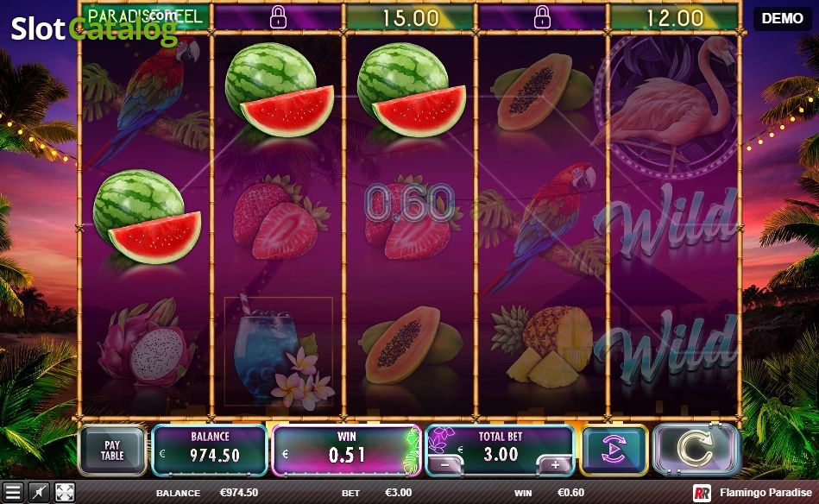
Task: Select the 12.00 prize header
Action: pos(674,18)
